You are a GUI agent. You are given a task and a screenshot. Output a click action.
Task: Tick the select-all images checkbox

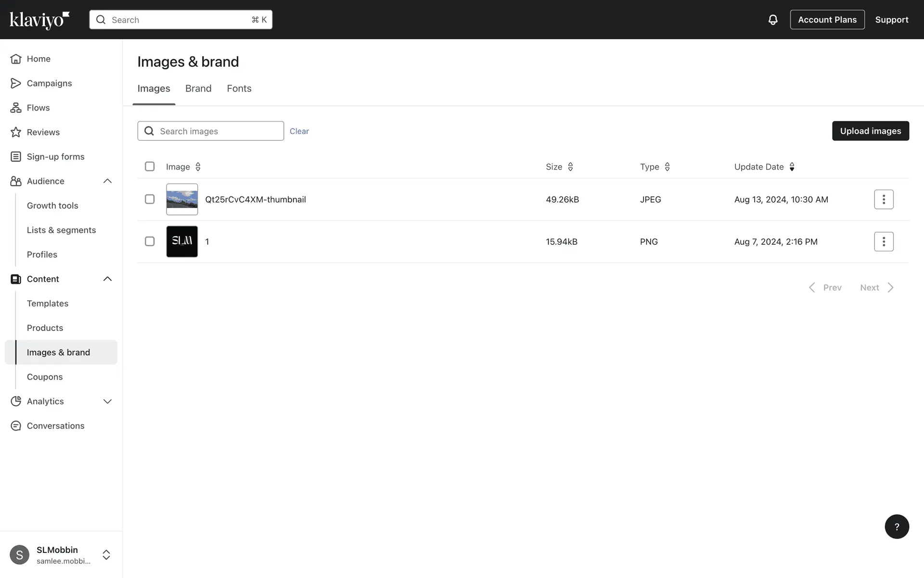point(150,167)
